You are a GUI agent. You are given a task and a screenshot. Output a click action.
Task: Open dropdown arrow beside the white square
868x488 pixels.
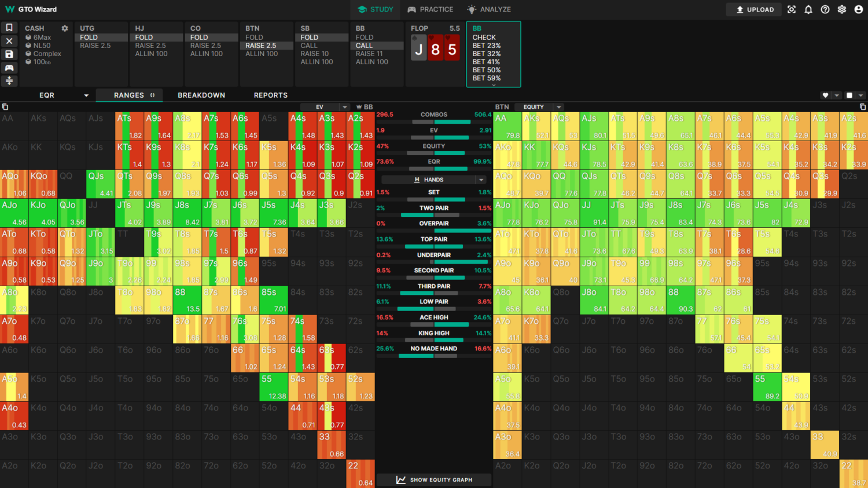pos(860,95)
